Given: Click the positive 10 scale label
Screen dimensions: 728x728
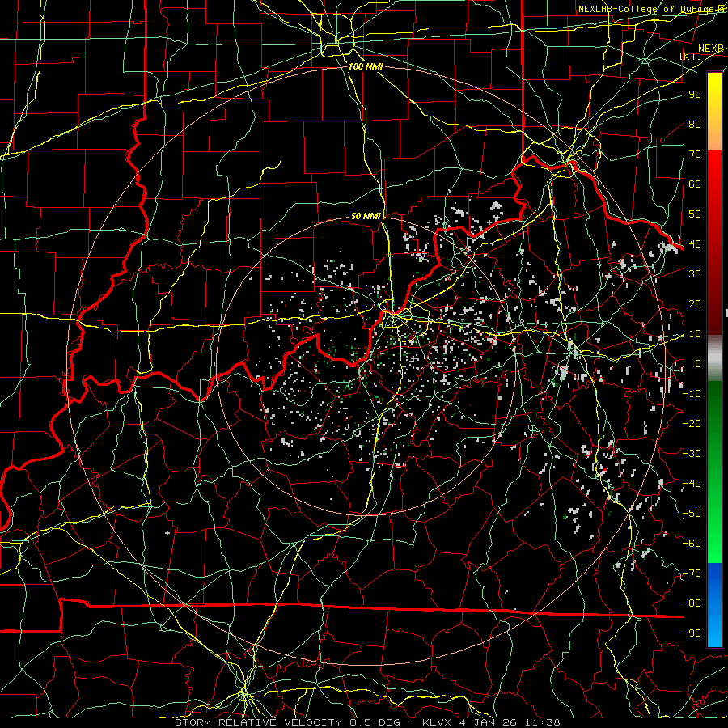Looking at the screenshot, I should pyautogui.click(x=695, y=334).
